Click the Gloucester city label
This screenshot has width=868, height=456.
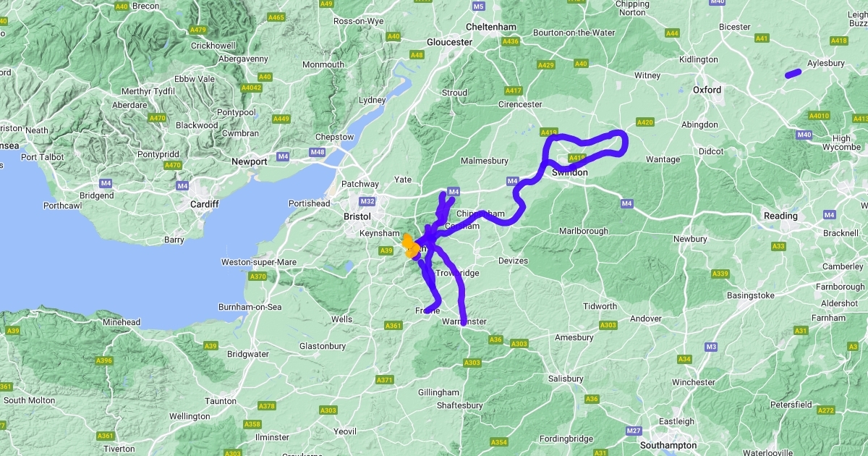tap(449, 42)
